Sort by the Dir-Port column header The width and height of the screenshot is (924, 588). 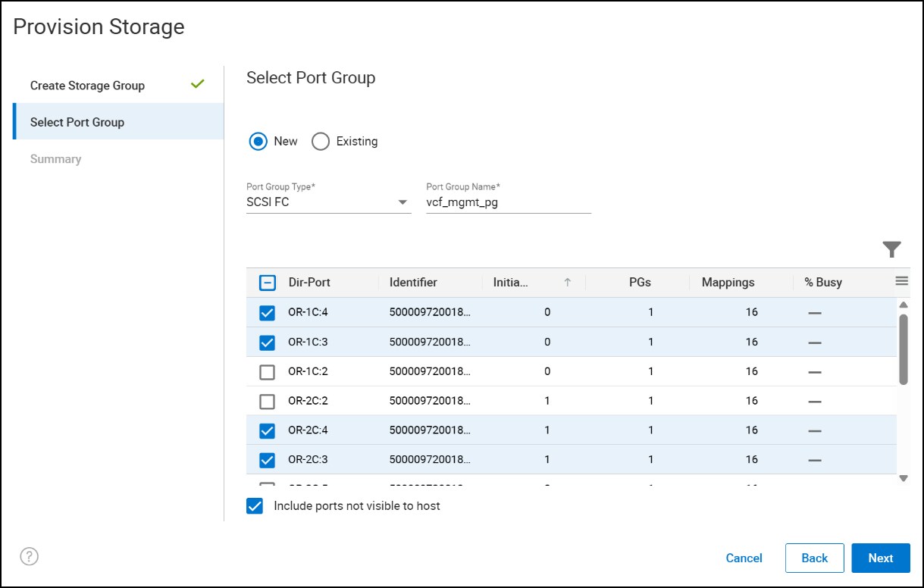tap(309, 282)
